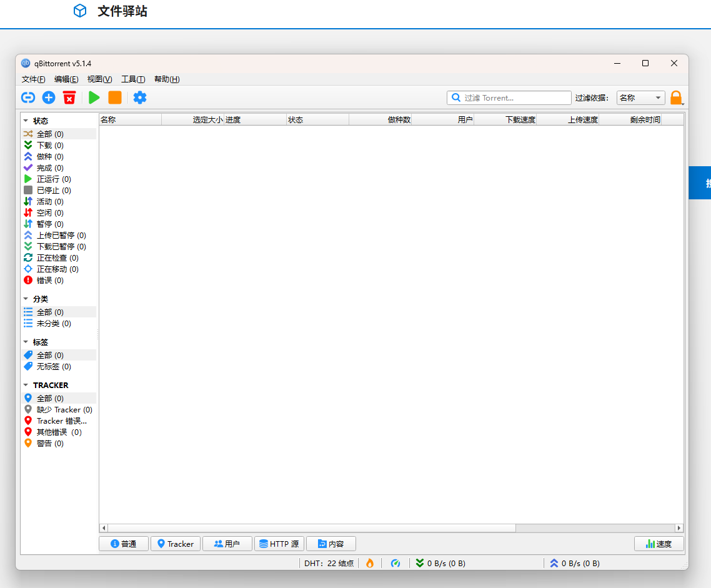Image resolution: width=711 pixels, height=588 pixels.
Task: Open the 工具(T) menu
Action: 133,79
